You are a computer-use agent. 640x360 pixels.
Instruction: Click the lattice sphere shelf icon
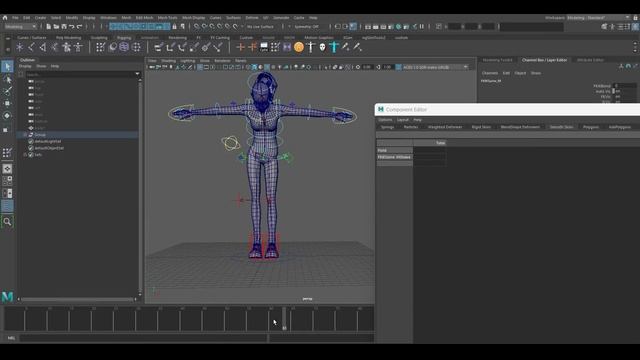click(x=124, y=47)
